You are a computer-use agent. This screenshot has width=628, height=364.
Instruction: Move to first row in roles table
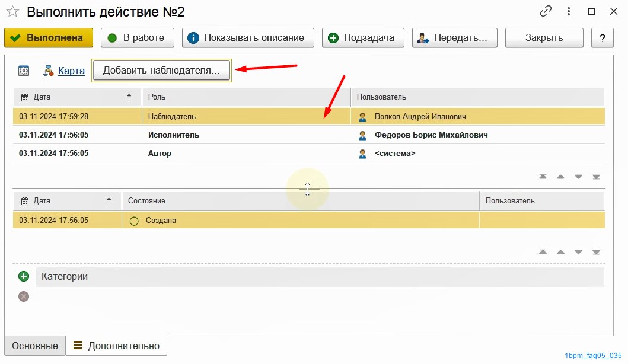pyautogui.click(x=542, y=177)
